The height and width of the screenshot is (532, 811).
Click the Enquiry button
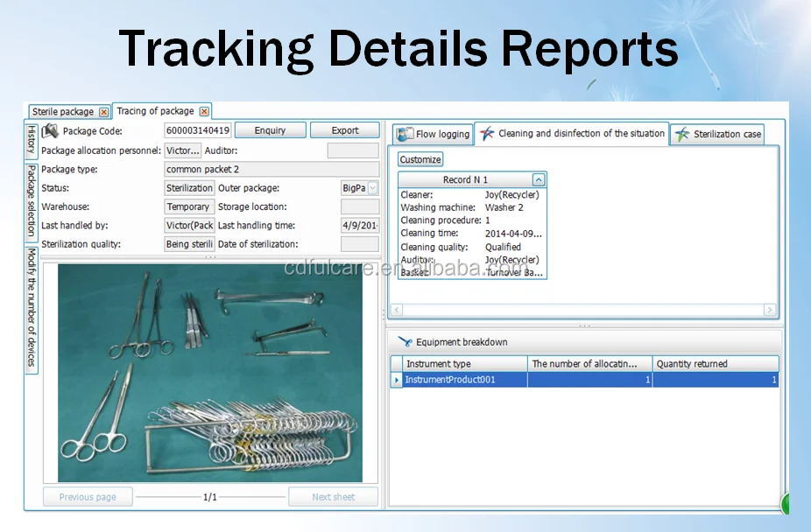[x=270, y=129]
